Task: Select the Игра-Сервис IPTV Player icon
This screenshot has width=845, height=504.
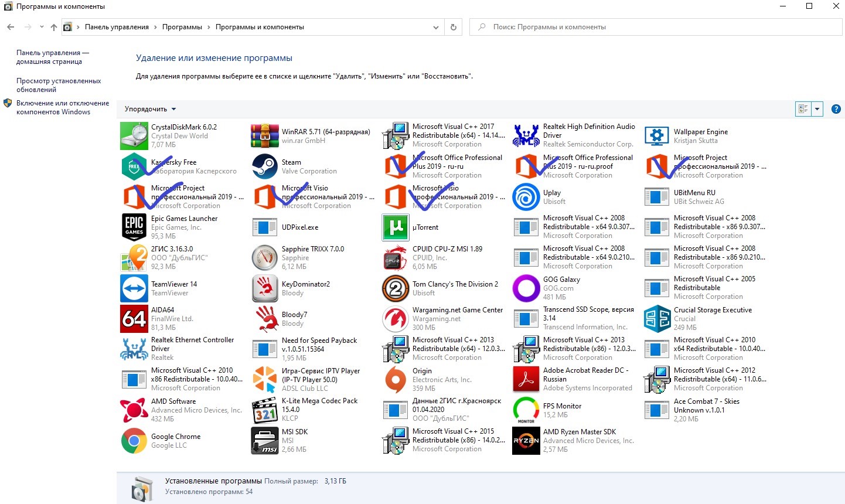Action: coord(265,380)
